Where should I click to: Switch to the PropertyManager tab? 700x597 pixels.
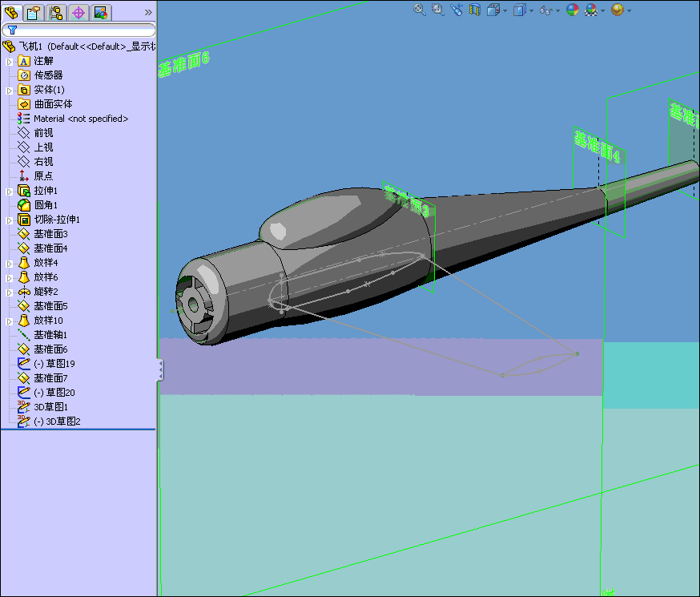pyautogui.click(x=34, y=12)
